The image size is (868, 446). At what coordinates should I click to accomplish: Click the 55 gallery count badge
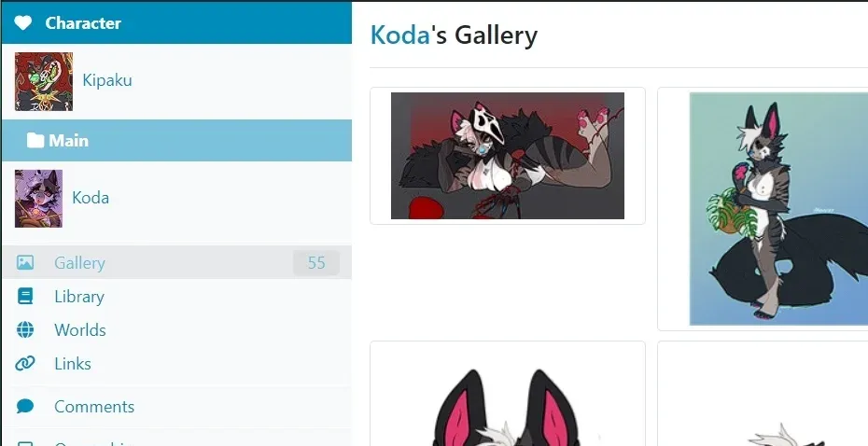pos(316,262)
